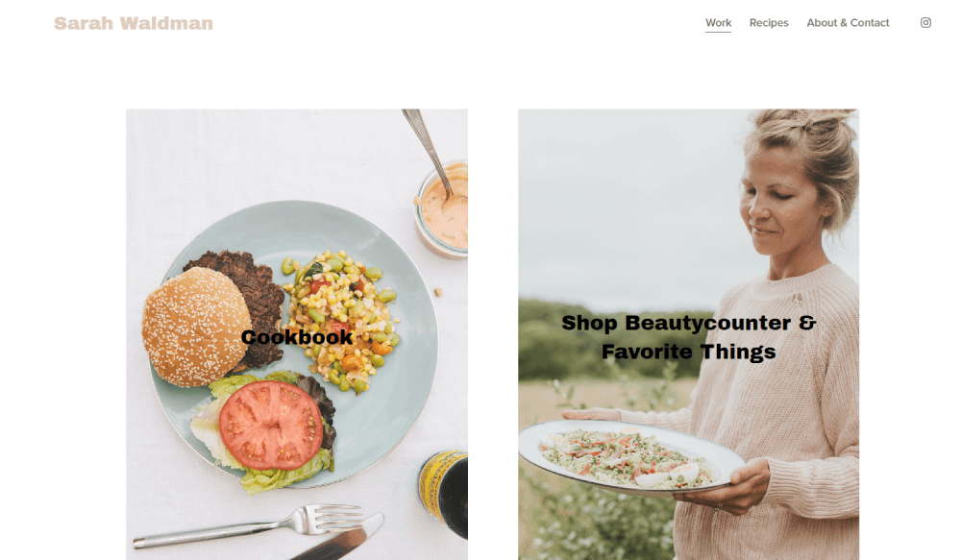Click the sesame burger bun in Cookbook photo

(x=196, y=326)
